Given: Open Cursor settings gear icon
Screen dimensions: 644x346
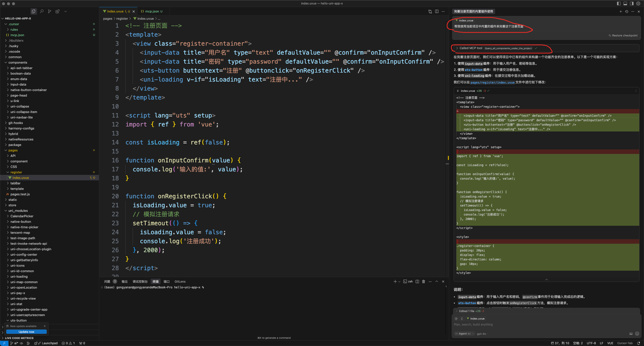Looking at the screenshot, I should pos(638,3).
